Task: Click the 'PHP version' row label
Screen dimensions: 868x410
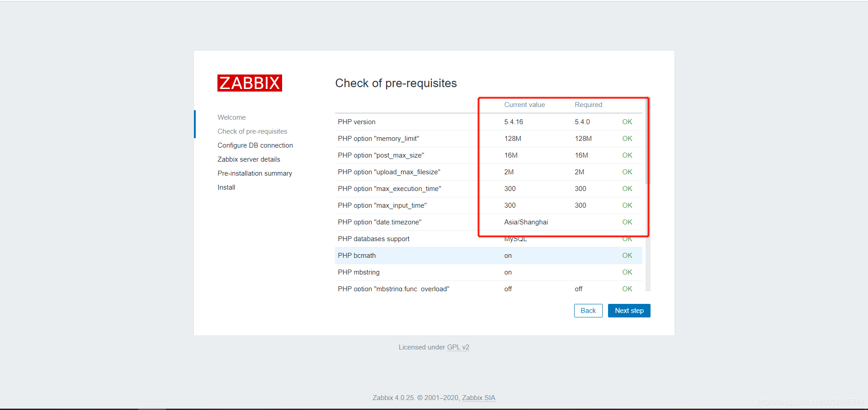Action: pos(356,122)
